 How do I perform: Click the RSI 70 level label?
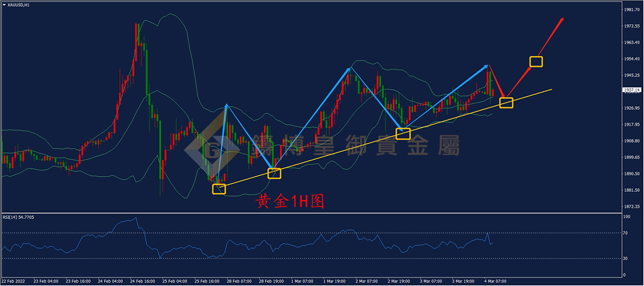coord(626,233)
